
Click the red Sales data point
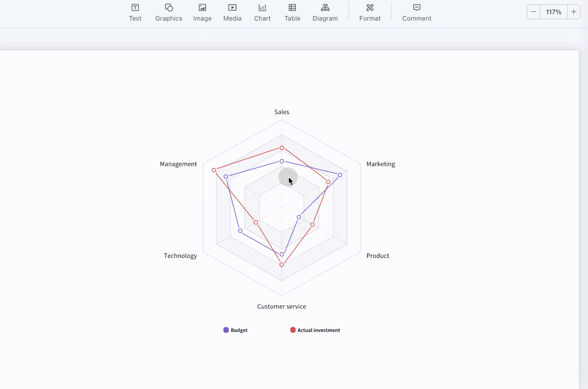click(x=282, y=148)
